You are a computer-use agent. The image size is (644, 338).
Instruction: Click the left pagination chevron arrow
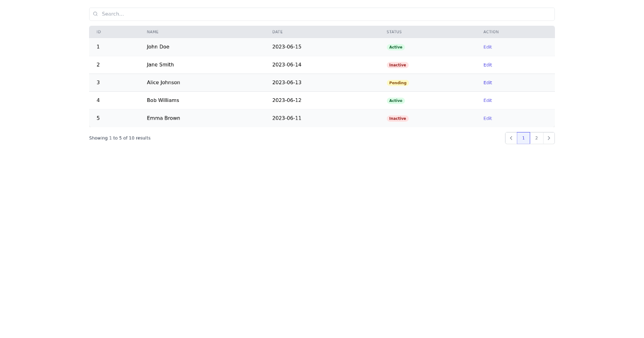(511, 138)
